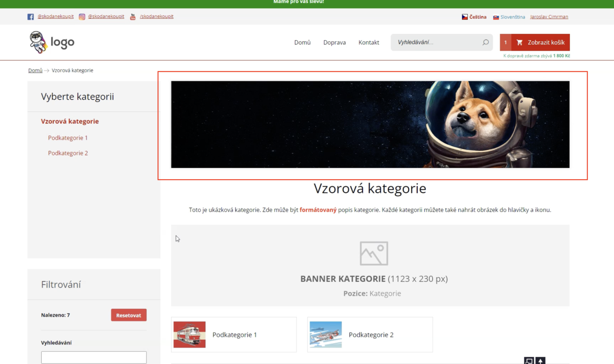
Task: Click the formátovaný highlighted link
Action: coord(318,210)
